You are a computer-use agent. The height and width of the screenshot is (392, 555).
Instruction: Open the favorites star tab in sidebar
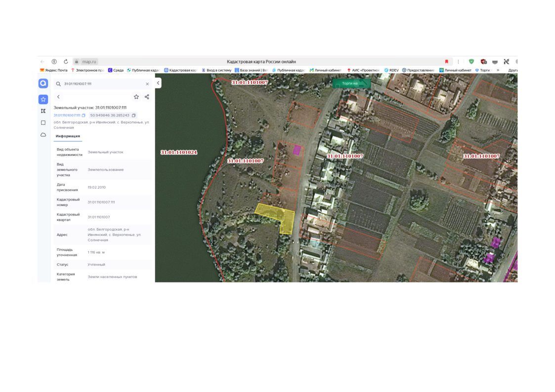coord(43,99)
